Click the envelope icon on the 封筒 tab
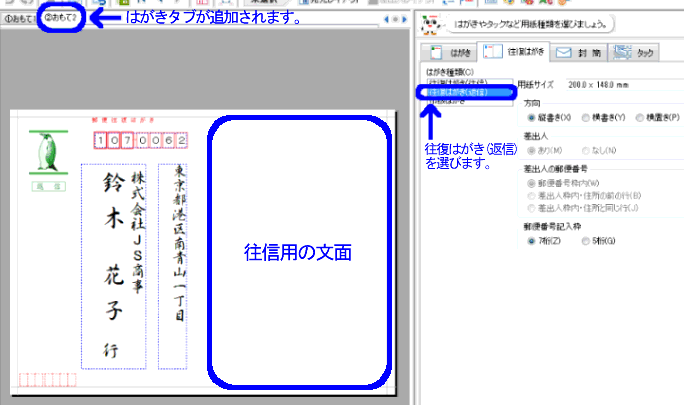686x405 pixels. (x=563, y=52)
